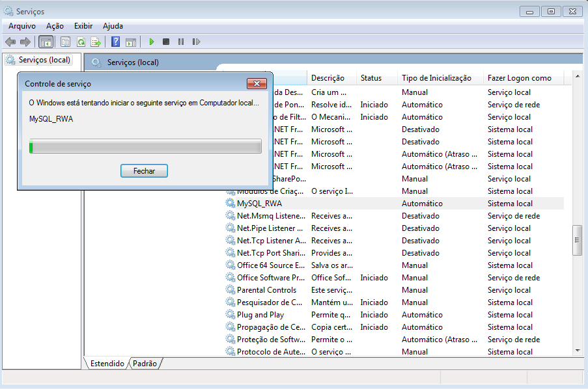Click 'Copia cert...' description cell

point(331,327)
